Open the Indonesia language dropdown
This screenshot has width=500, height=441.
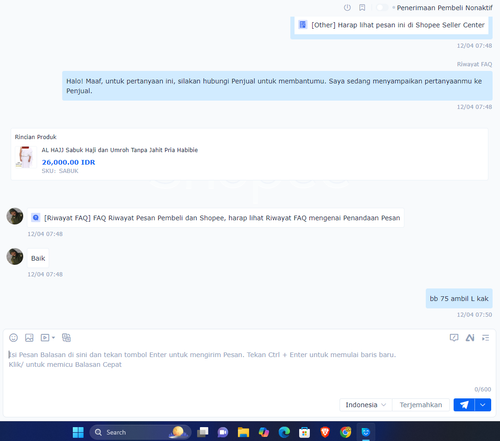366,405
